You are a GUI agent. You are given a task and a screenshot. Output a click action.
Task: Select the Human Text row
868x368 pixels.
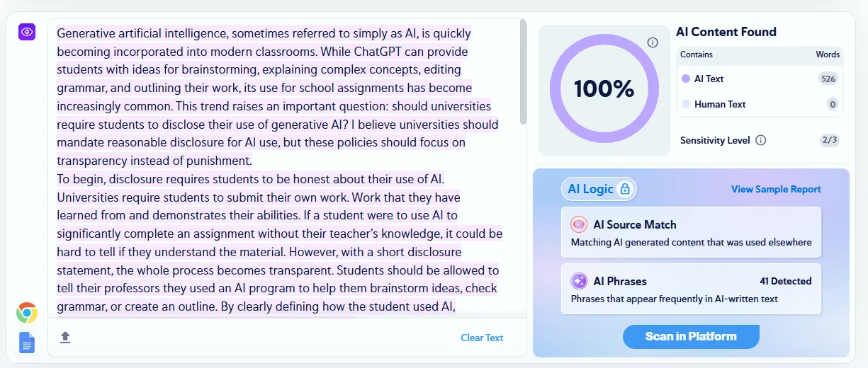coord(760,104)
